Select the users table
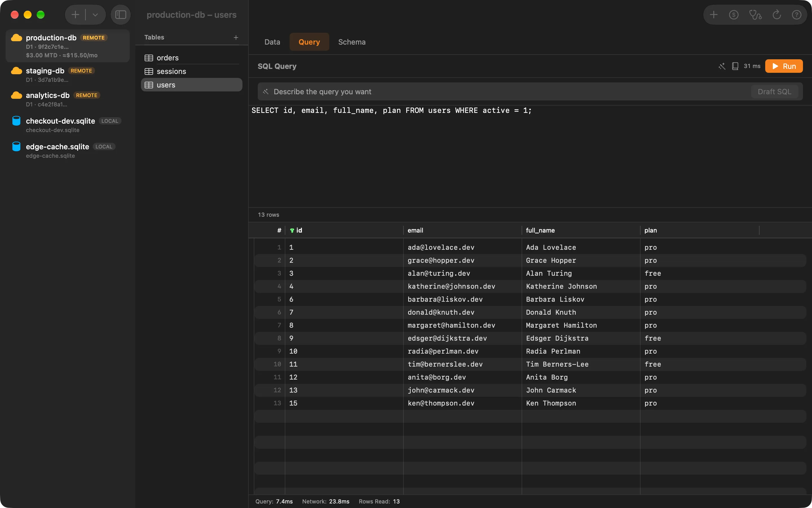The height and width of the screenshot is (508, 812). click(192, 85)
